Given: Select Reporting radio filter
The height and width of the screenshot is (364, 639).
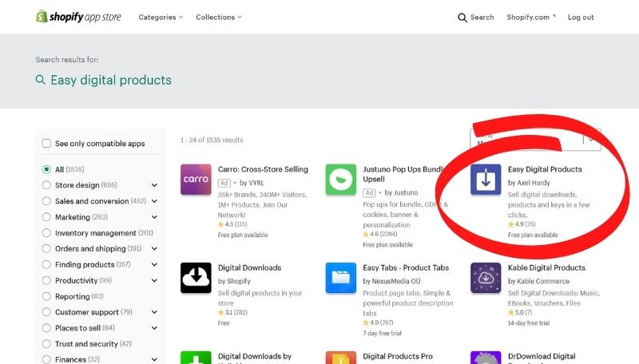Looking at the screenshot, I should pos(46,296).
